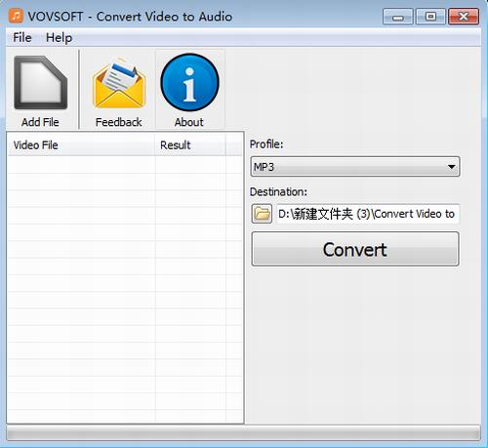Click the VOVSOFT app icon in the title bar
This screenshot has height=448, width=488.
[16, 16]
